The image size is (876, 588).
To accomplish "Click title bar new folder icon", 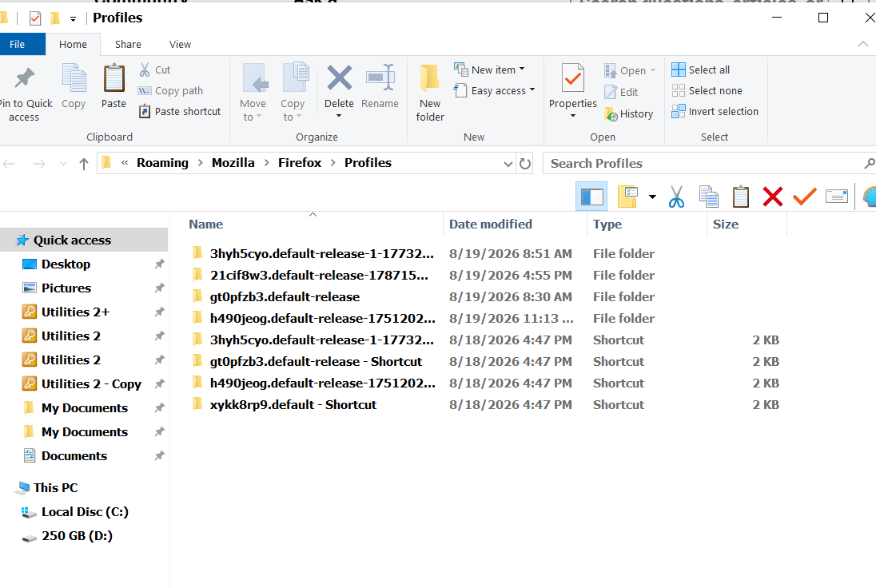I will [54, 18].
